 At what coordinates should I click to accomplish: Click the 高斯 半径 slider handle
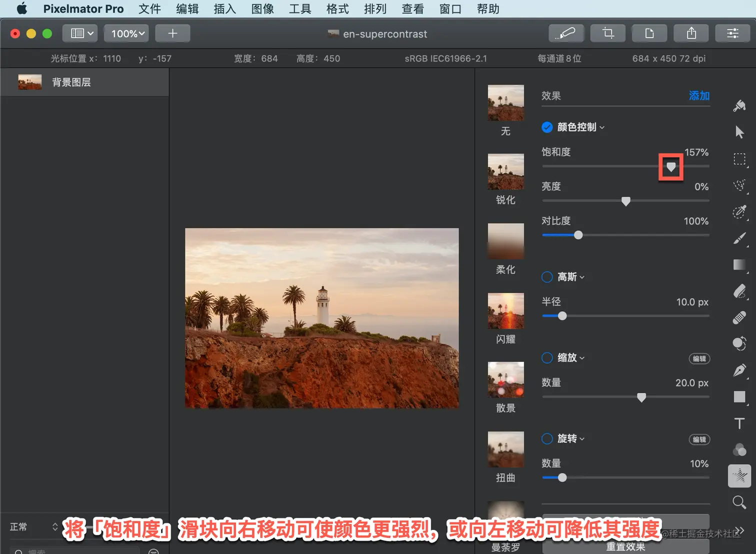(x=562, y=316)
